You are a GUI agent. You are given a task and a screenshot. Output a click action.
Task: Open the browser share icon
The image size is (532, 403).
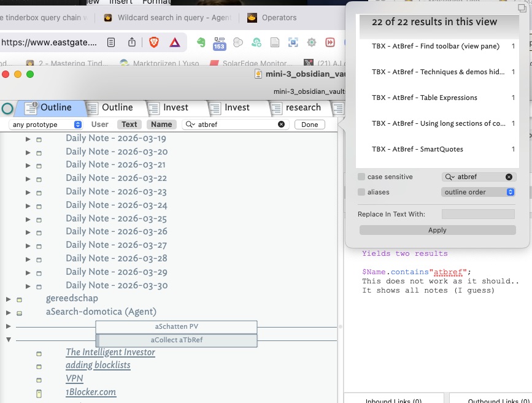pos(132,42)
